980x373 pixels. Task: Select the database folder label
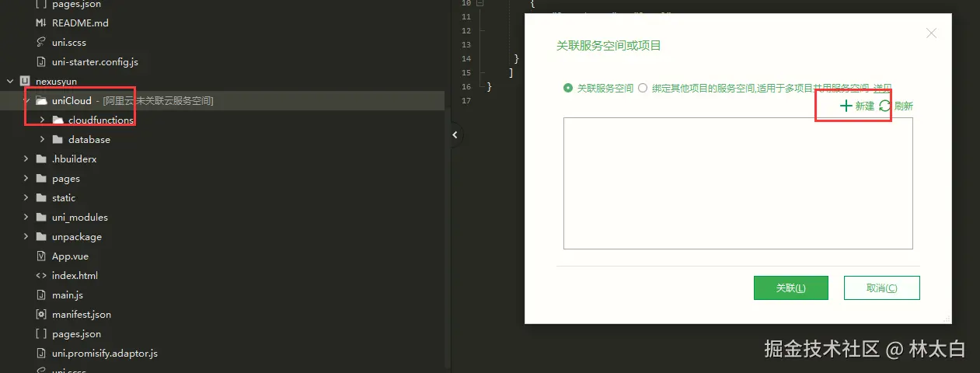[x=89, y=139]
